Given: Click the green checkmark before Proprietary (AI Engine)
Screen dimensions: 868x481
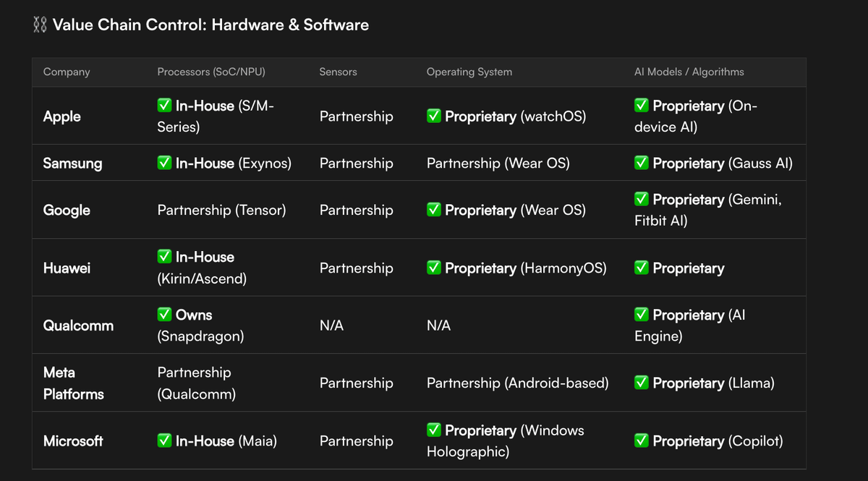Looking at the screenshot, I should (641, 315).
